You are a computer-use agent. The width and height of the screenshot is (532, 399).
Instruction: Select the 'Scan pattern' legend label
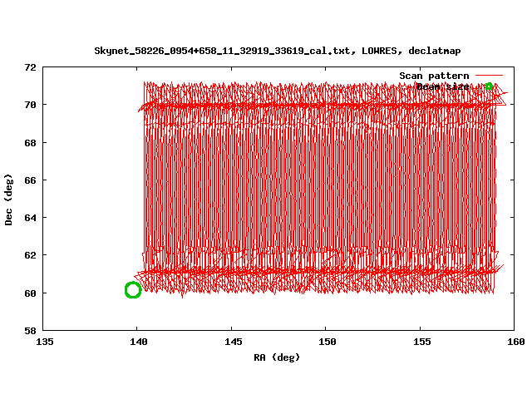pyautogui.click(x=434, y=76)
